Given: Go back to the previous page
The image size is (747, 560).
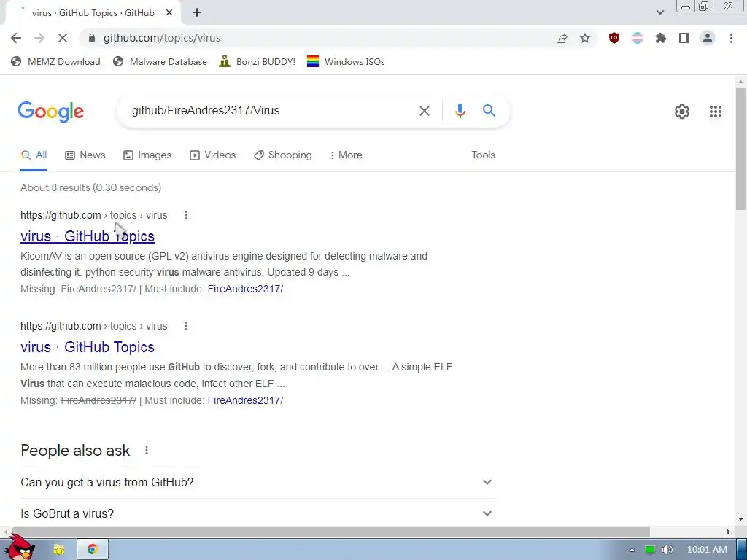Looking at the screenshot, I should [16, 38].
